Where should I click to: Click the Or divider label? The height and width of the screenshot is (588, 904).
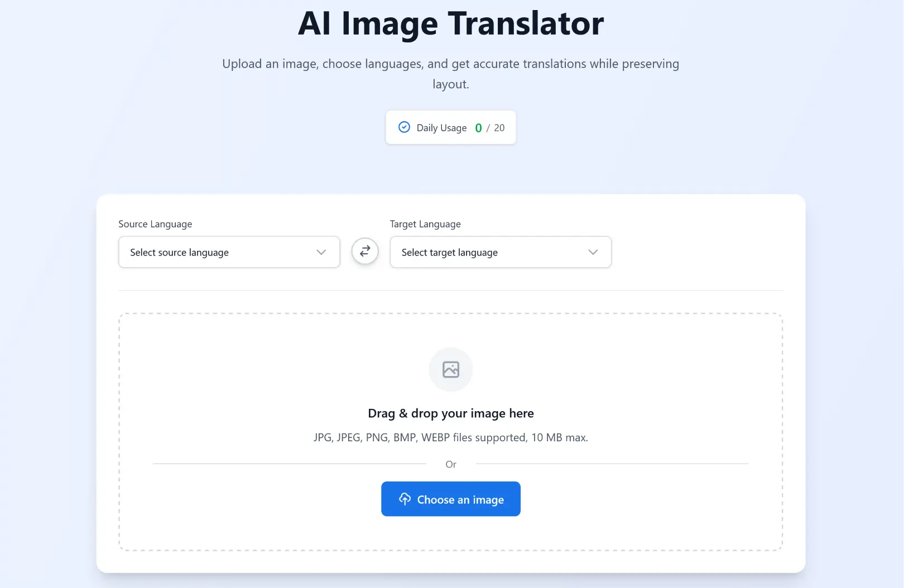click(x=451, y=464)
